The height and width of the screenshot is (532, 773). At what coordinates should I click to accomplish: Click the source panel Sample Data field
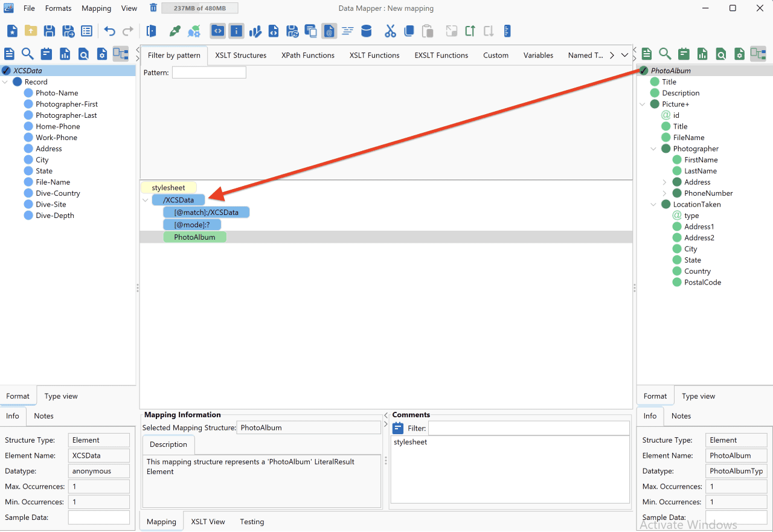(99, 518)
